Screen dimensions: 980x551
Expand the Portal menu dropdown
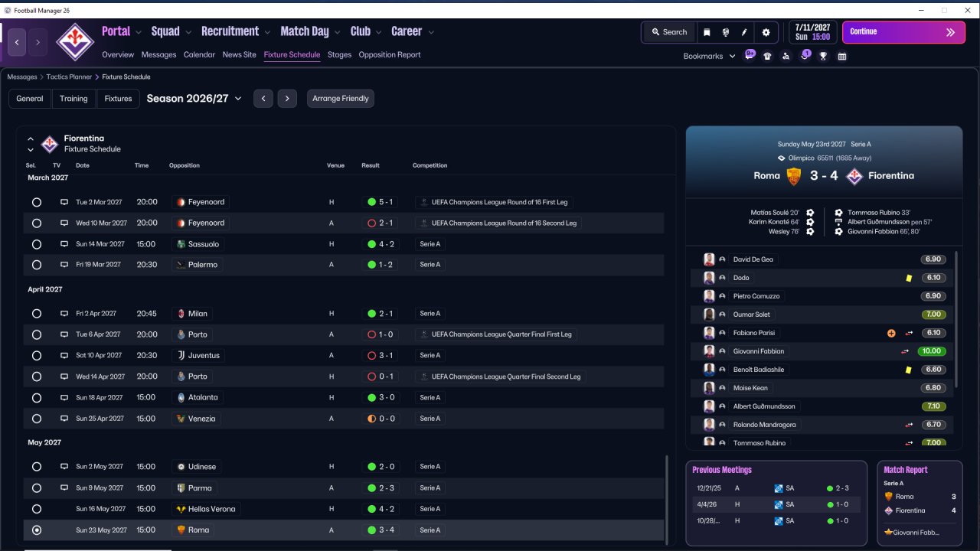tap(139, 32)
